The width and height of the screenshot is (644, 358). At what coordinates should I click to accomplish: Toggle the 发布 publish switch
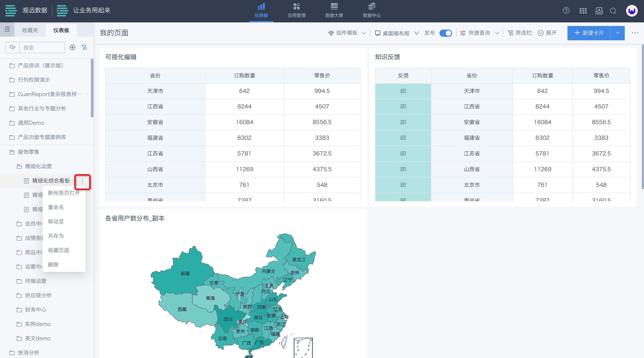click(446, 33)
